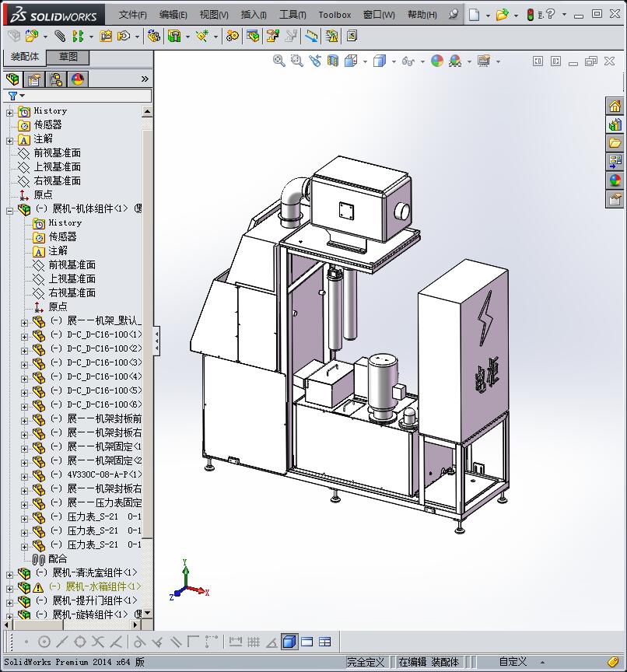
Task: Click the tree filter input field
Action: pyautogui.click(x=89, y=96)
